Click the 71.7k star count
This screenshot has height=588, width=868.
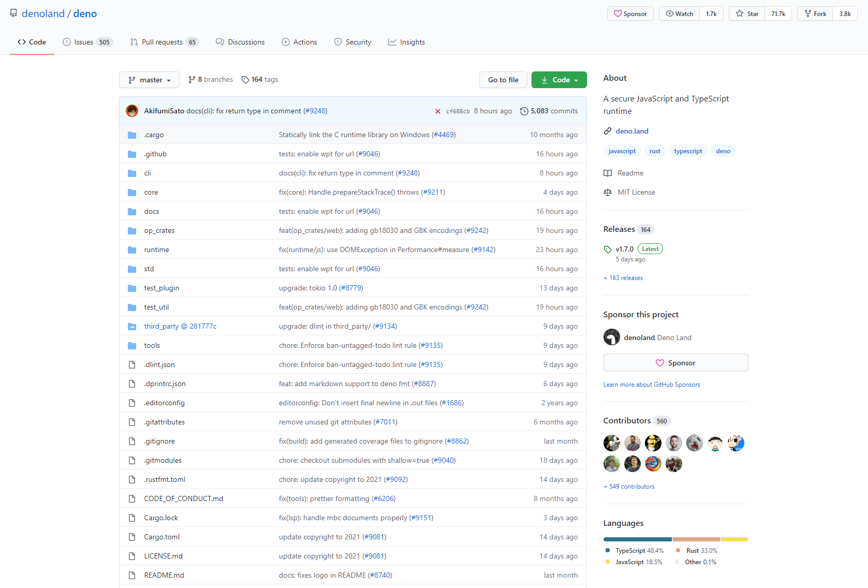778,13
